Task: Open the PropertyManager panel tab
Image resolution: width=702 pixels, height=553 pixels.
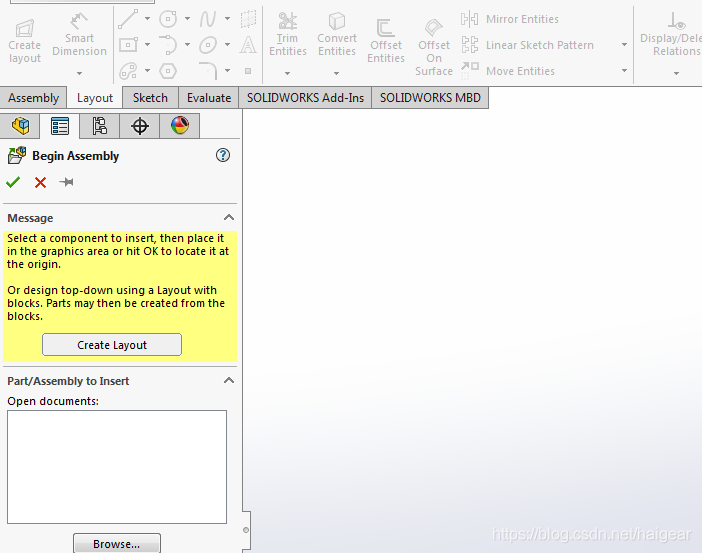Action: (x=60, y=126)
